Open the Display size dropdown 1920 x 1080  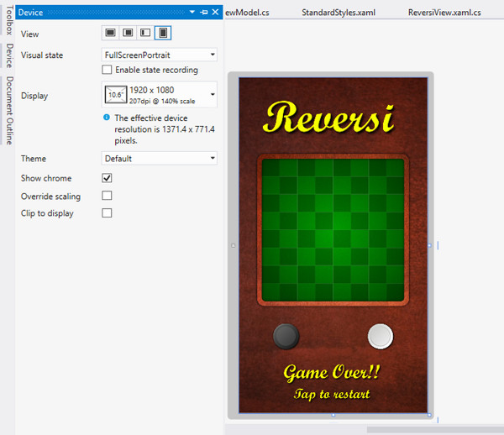(x=160, y=94)
